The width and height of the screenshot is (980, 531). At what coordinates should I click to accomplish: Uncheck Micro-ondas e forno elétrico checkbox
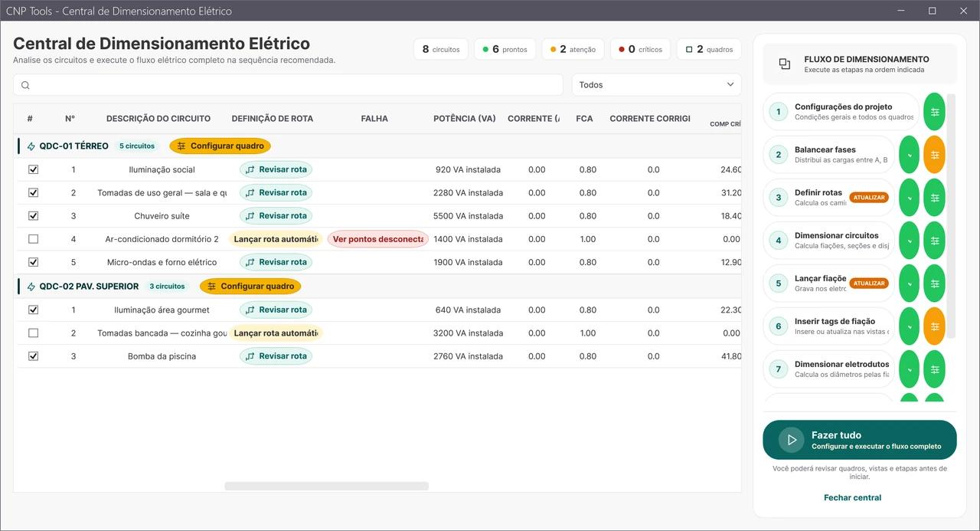pyautogui.click(x=33, y=262)
